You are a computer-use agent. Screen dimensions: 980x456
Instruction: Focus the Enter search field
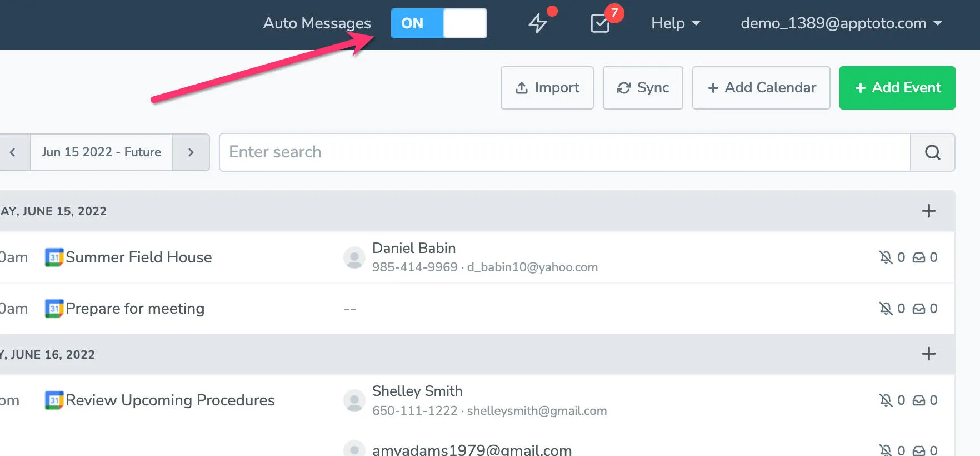pyautogui.click(x=564, y=152)
